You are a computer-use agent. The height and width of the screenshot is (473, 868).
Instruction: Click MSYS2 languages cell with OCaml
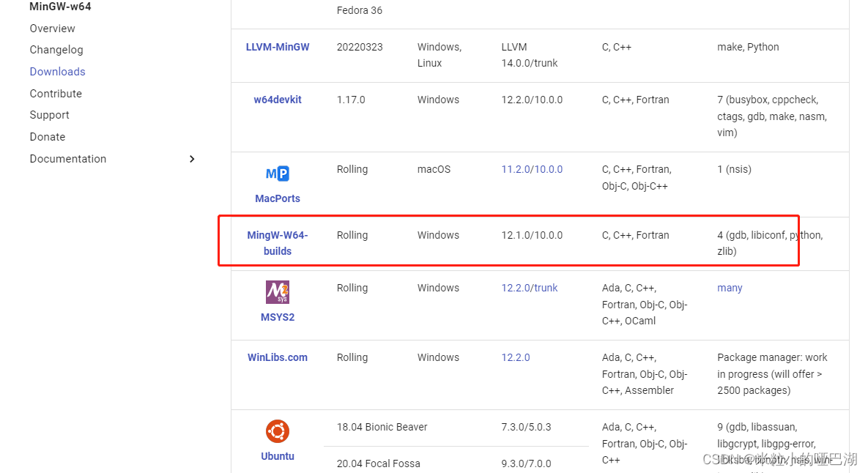point(645,305)
